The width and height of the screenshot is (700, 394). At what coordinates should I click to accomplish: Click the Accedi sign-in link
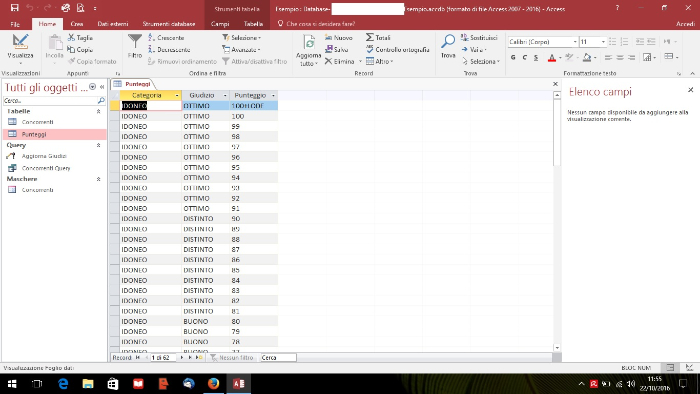point(685,24)
